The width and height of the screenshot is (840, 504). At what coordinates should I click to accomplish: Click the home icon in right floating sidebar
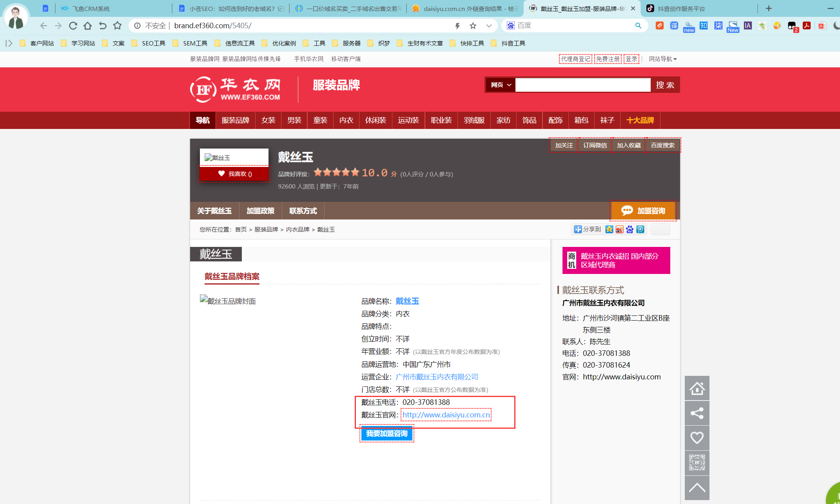697,388
